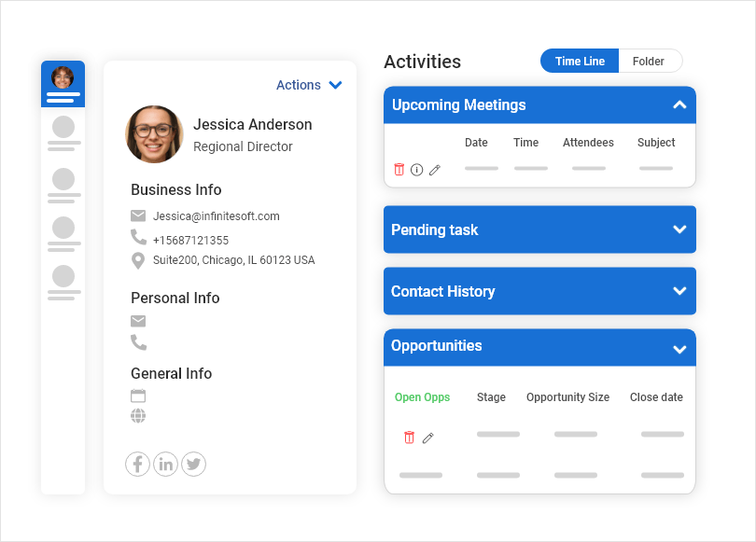Switch to the Folder tab

(x=649, y=61)
